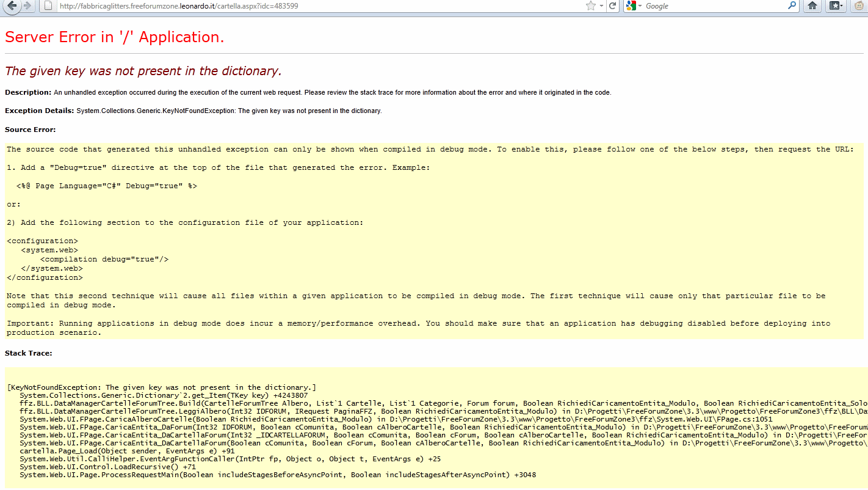Open the Bookmarks menu button
The height and width of the screenshot is (490, 868).
point(836,6)
